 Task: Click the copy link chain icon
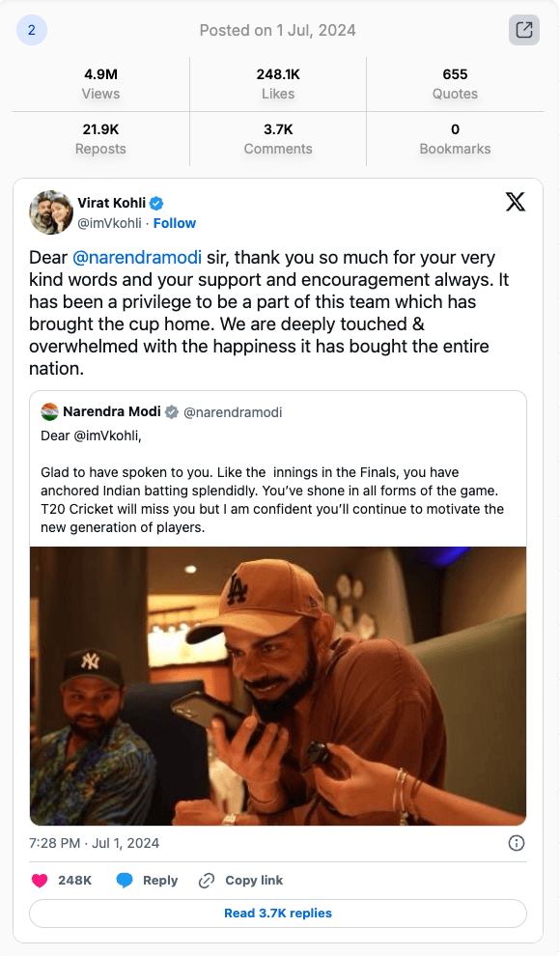click(207, 881)
